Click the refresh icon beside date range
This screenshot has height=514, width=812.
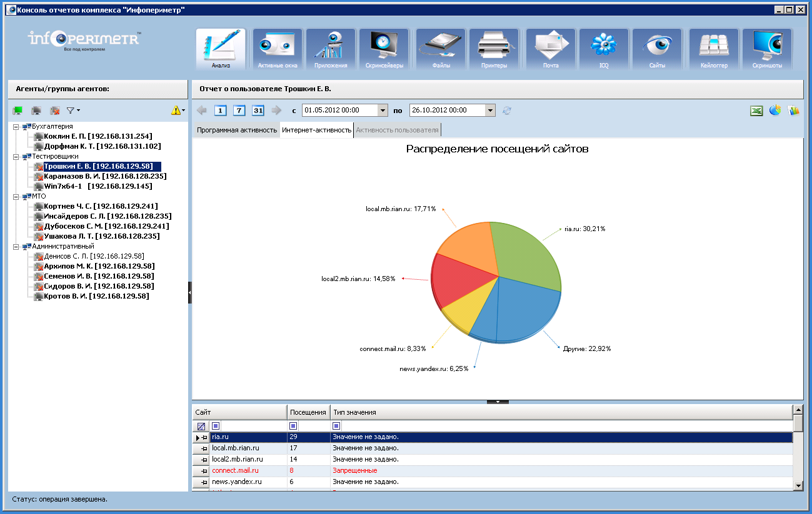(507, 111)
